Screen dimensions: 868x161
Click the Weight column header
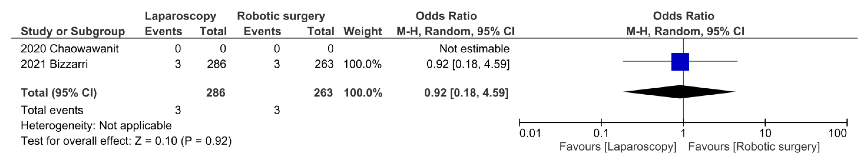pyautogui.click(x=363, y=31)
